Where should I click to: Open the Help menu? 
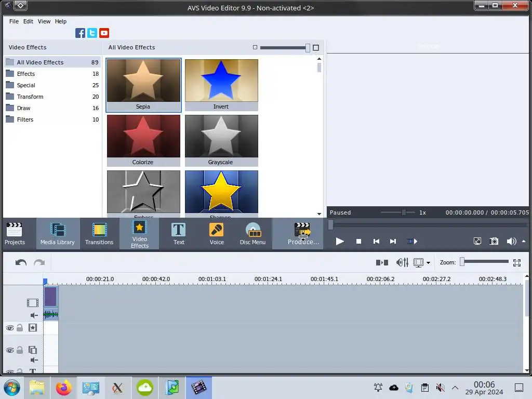click(x=61, y=21)
